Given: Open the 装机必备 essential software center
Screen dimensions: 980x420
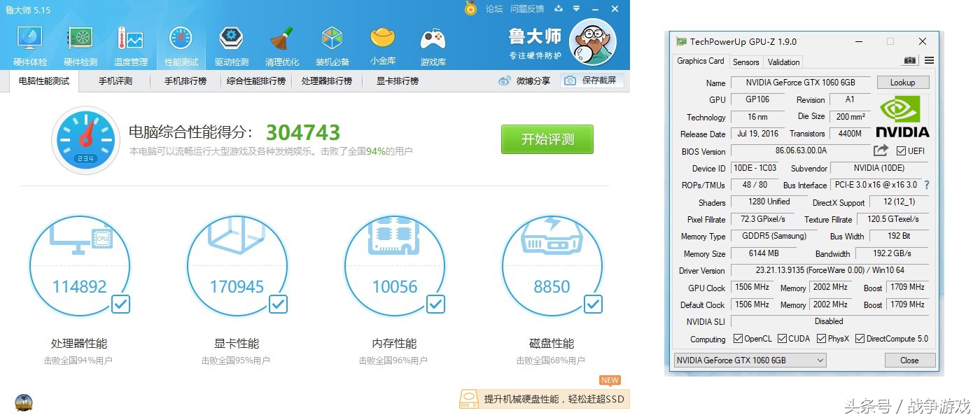Looking at the screenshot, I should [x=332, y=42].
